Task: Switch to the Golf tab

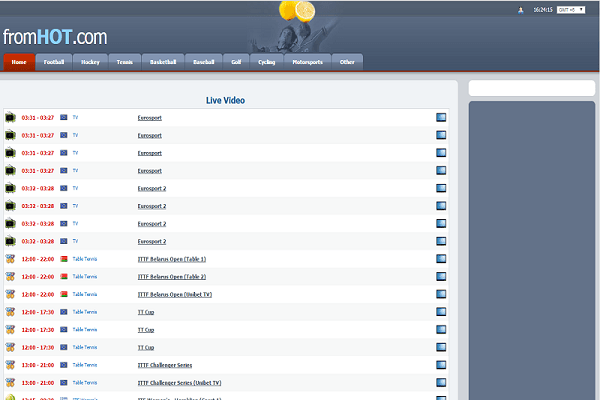Action: point(236,62)
